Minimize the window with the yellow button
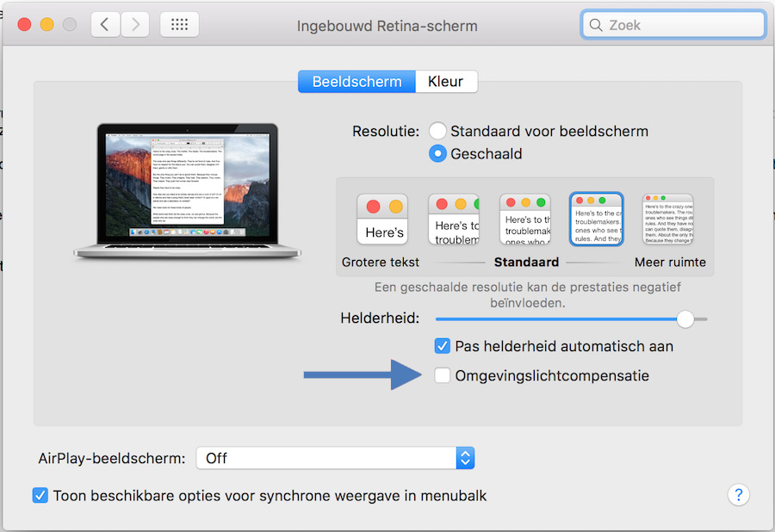The image size is (775, 532). 47,24
